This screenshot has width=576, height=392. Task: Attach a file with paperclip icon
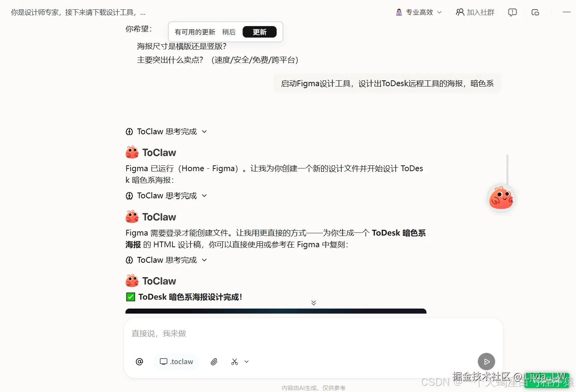pos(214,362)
